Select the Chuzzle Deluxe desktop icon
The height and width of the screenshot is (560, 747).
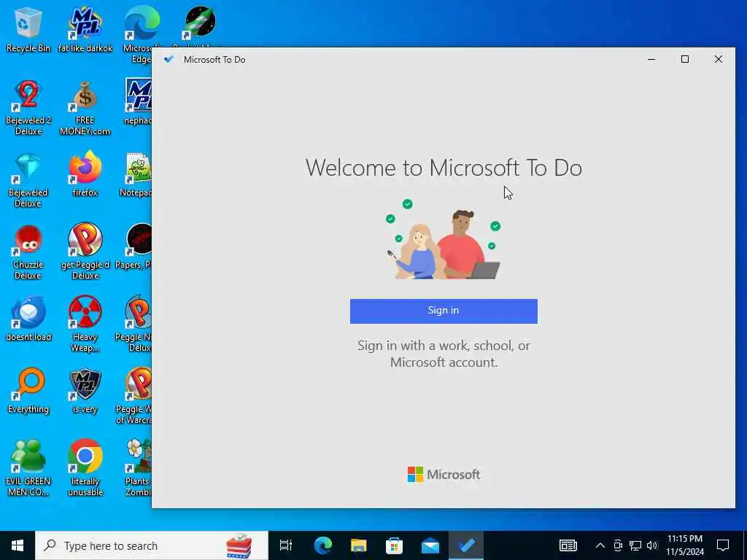pos(28,252)
